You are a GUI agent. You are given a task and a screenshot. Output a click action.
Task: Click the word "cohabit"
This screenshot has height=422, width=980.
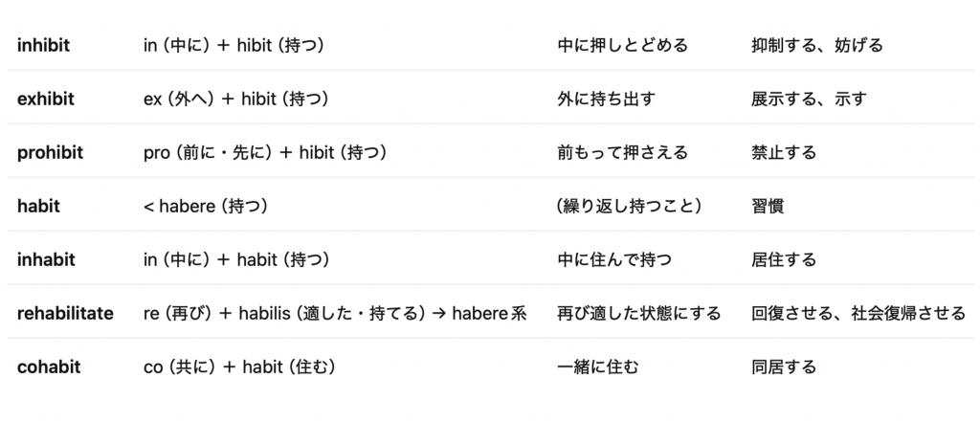click(x=49, y=366)
